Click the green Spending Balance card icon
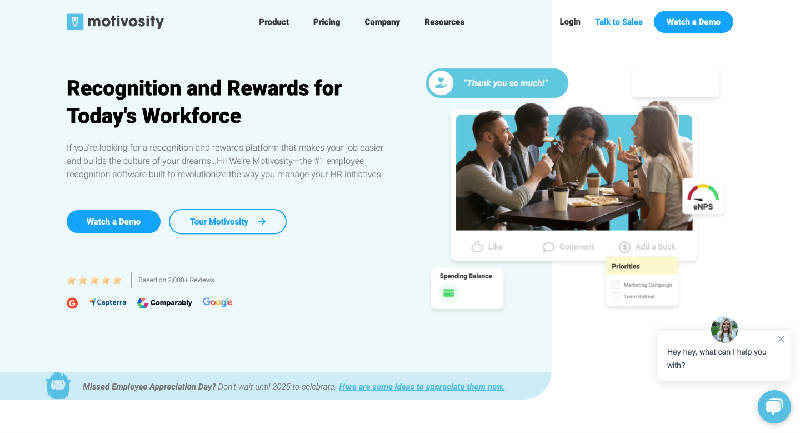Viewport: 800px width, 433px height. tap(449, 293)
